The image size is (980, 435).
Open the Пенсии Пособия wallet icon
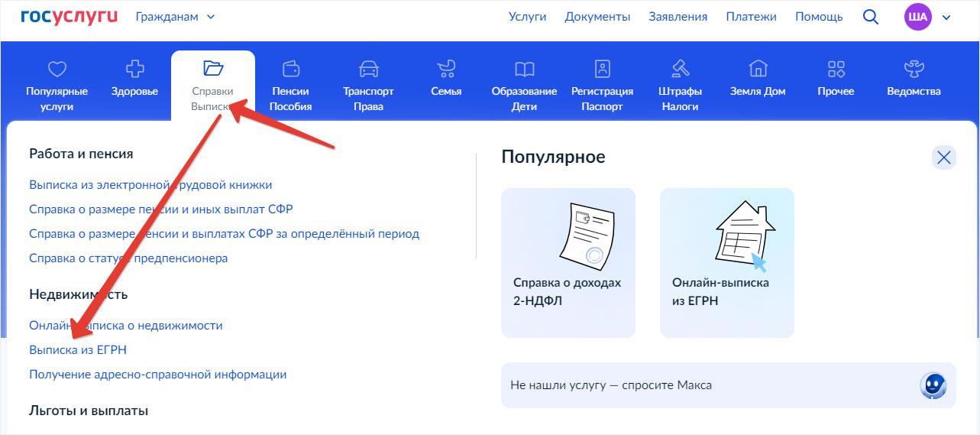click(290, 70)
